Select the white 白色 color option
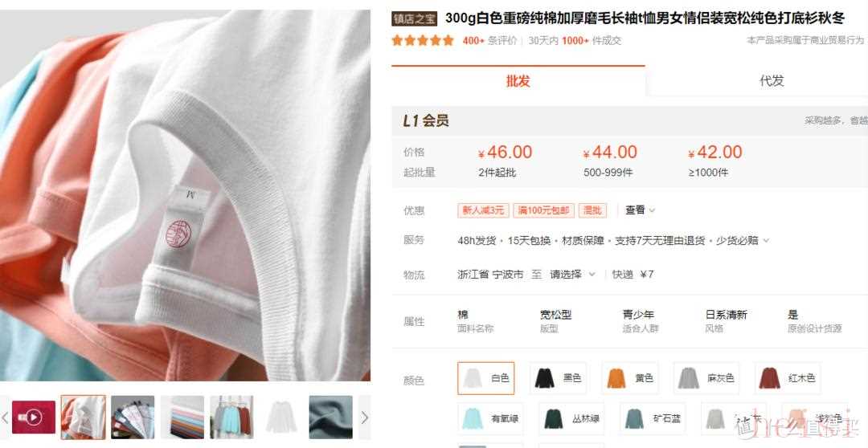Screen dimensions: 868x448 486,378
